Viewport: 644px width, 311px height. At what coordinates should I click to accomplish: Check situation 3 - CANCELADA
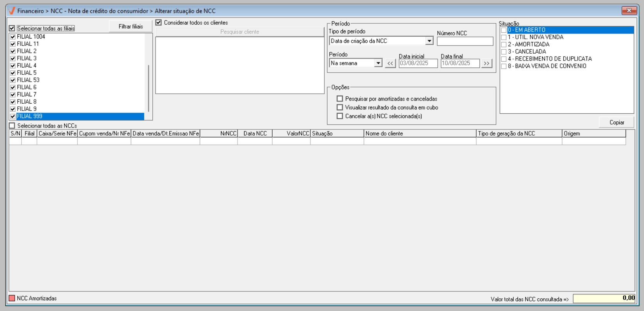[x=504, y=52]
